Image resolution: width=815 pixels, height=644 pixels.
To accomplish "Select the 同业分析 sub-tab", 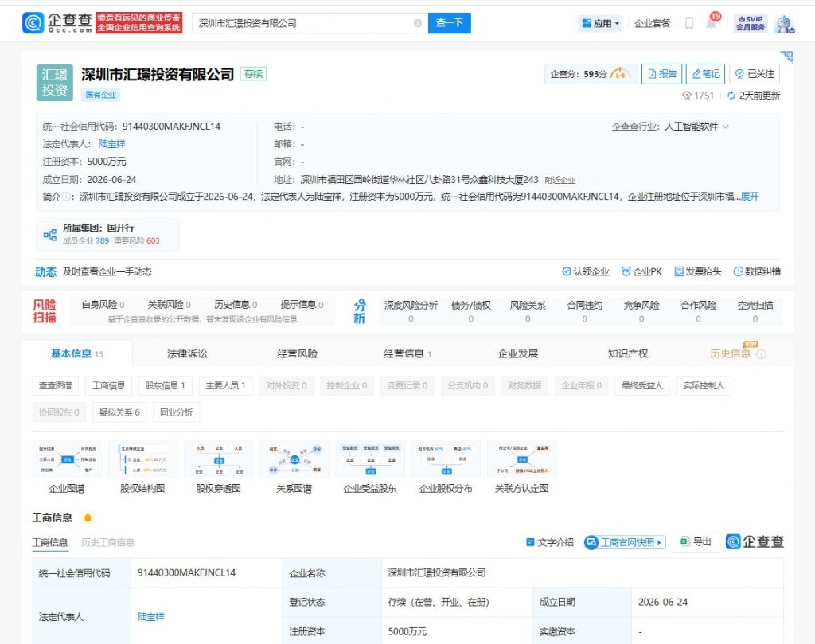I will coord(176,412).
